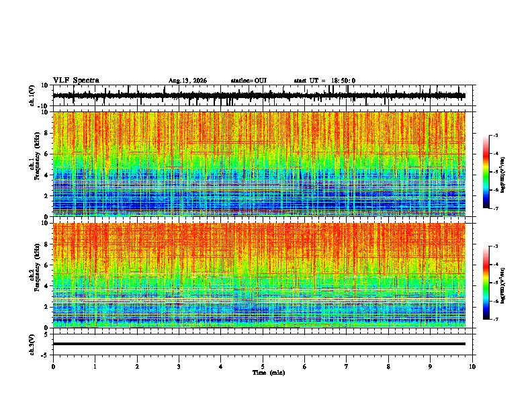The width and height of the screenshot is (532, 411).
Task: Click time axis tick label "0"
Action: coord(53,367)
